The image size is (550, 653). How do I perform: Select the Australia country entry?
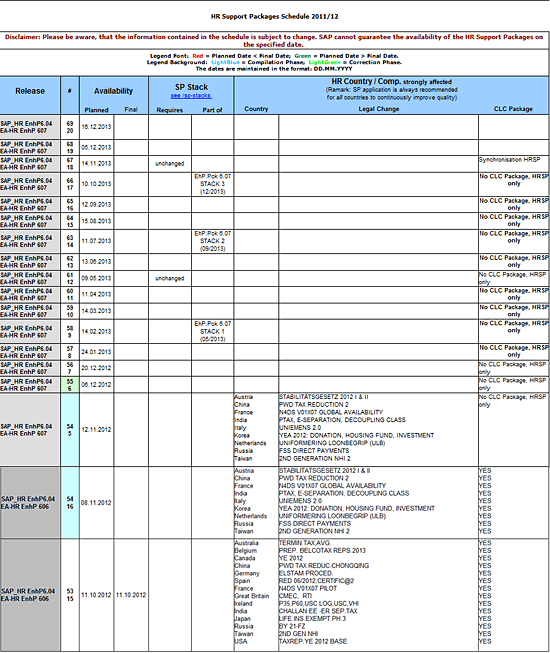246,543
